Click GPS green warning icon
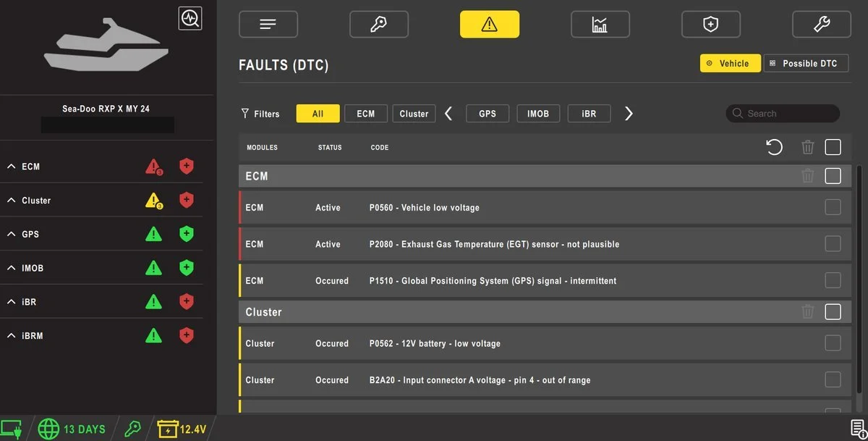Screen dimensions: 868x441 (153, 234)
